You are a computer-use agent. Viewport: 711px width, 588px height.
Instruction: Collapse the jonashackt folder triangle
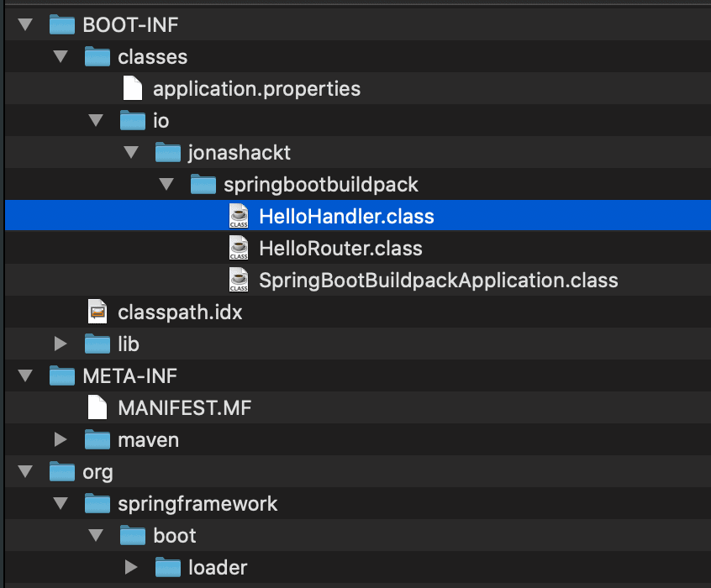[x=130, y=153]
